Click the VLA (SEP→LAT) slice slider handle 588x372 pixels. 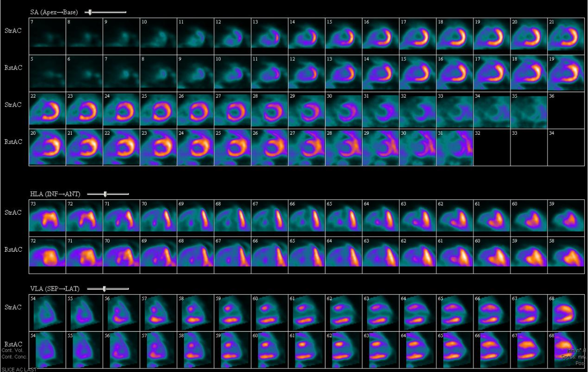104,289
